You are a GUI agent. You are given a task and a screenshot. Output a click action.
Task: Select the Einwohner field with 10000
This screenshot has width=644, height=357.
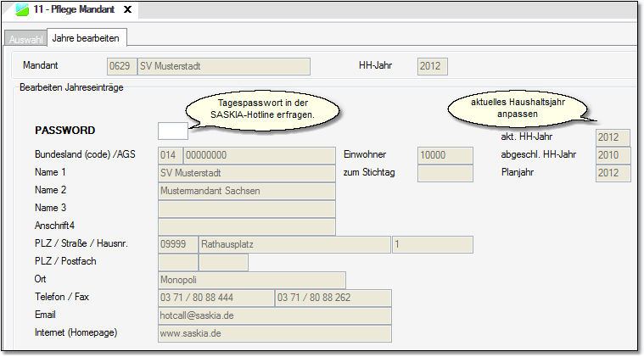(445, 155)
